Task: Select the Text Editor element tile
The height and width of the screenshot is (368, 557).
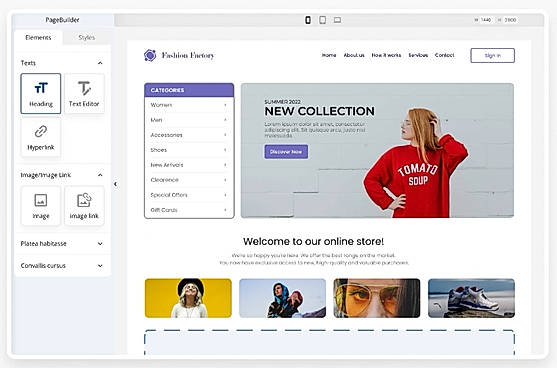Action: click(x=84, y=93)
